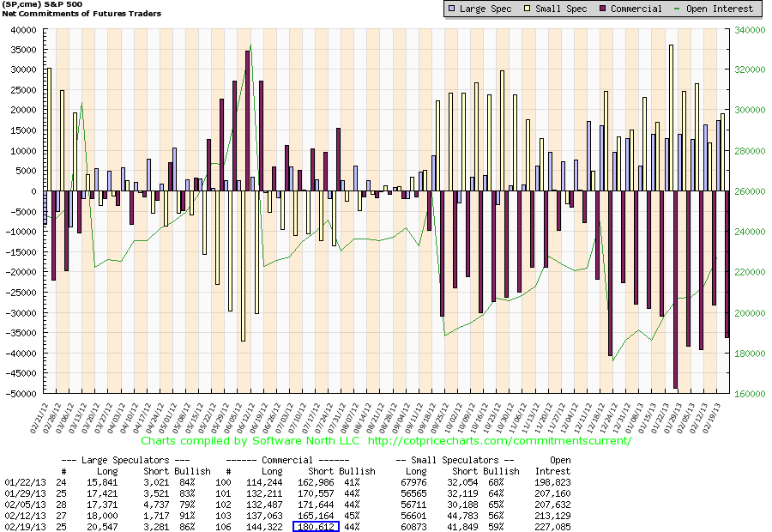Select the 'Commercial' legend label
The height and width of the screenshot is (532, 772).
click(x=636, y=9)
